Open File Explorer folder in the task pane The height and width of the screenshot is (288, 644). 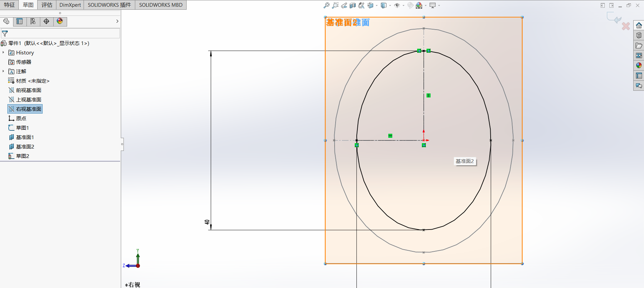pos(639,45)
